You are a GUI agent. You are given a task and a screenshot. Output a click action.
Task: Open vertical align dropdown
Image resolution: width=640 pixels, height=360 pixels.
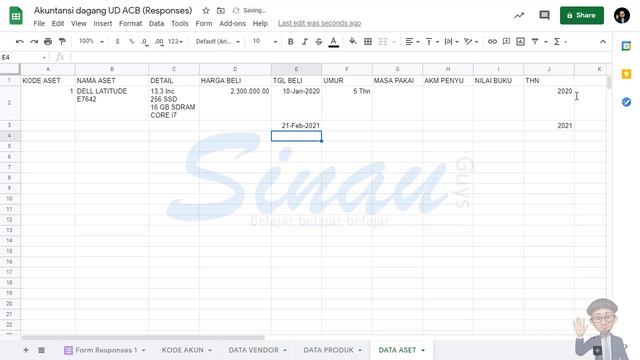coord(432,42)
